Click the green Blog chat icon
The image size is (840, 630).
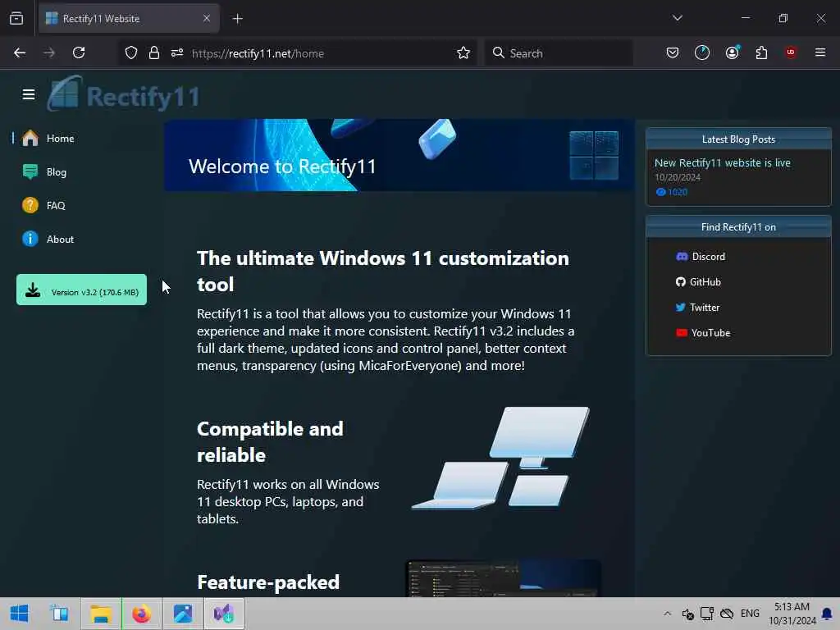[30, 172]
